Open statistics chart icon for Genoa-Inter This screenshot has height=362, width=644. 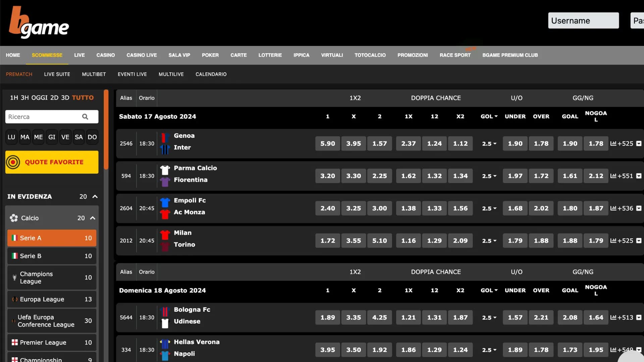613,143
